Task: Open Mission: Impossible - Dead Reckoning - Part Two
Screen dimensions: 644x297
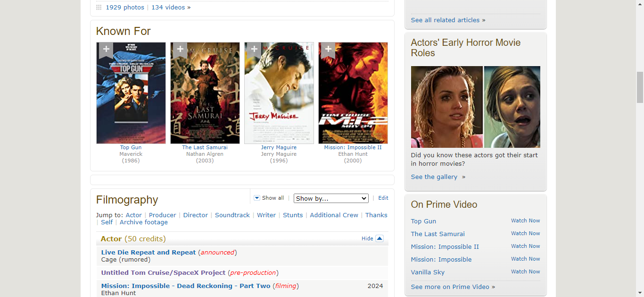Action: pos(186,286)
